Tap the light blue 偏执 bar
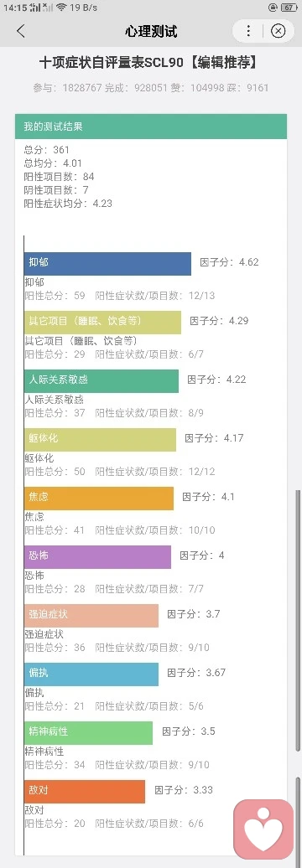Screen dimensions: 302x868 91,674
